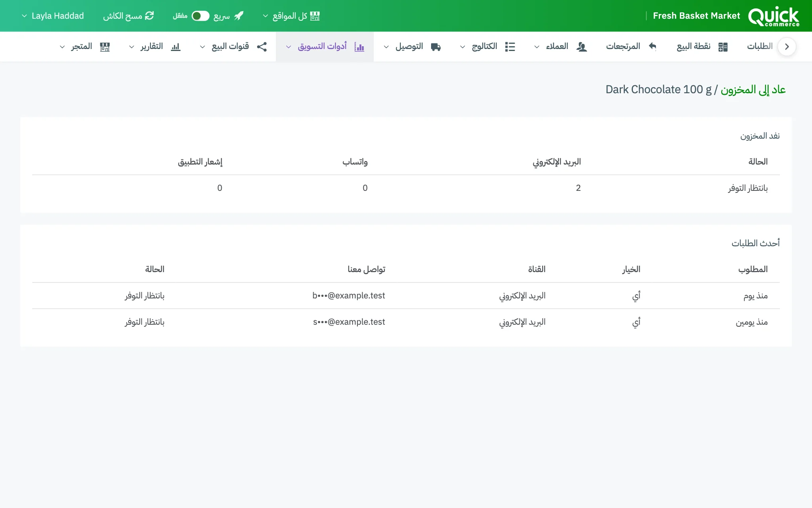Open the كل المواقع locations dropdown arrow
Screen dimensions: 812x508
(265, 16)
